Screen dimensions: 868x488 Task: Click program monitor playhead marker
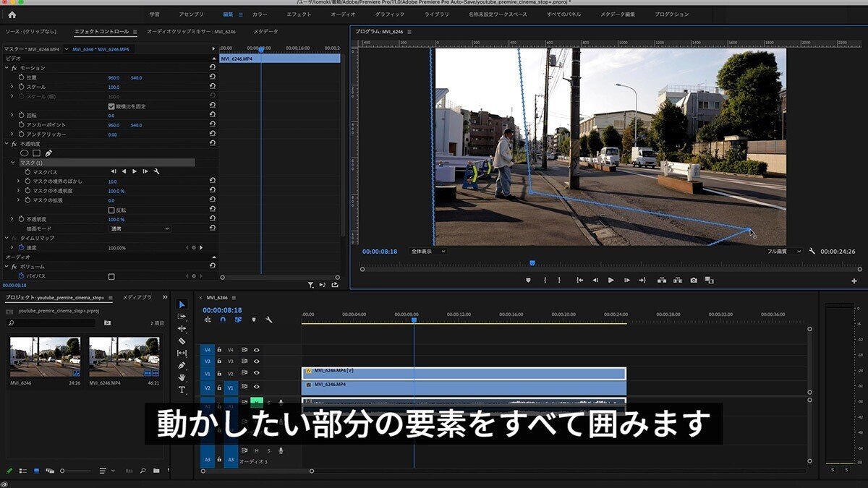coord(532,263)
